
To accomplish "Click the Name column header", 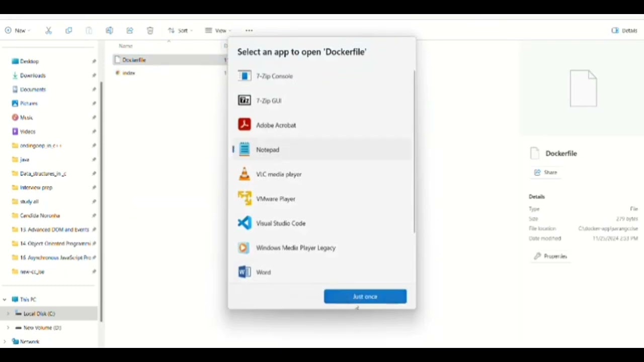I will 125,46.
